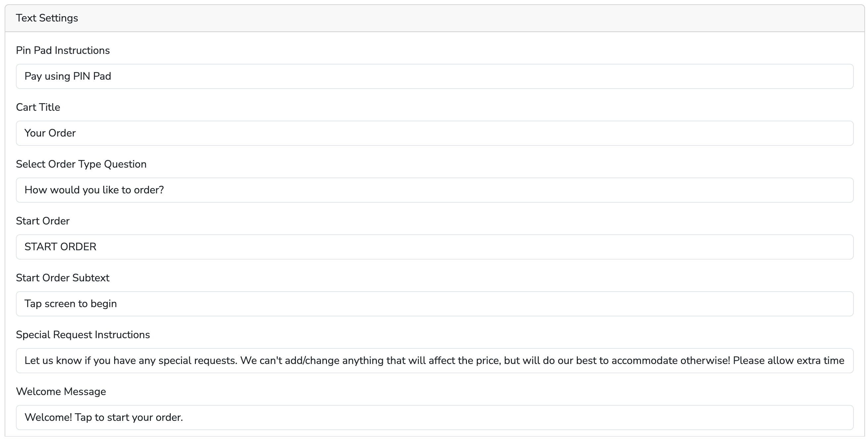Select the Start Order input containing START ORDER
The image size is (868, 441).
tap(434, 247)
